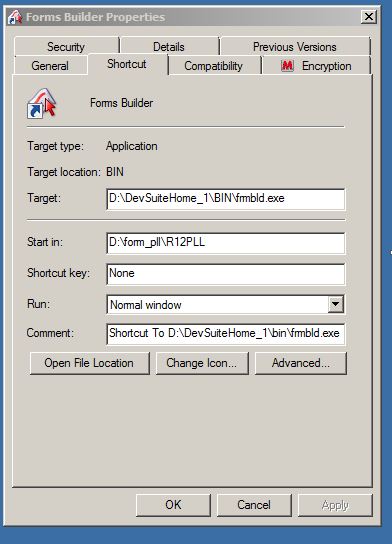Click into the Comment field
The width and height of the screenshot is (392, 544).
point(226,334)
